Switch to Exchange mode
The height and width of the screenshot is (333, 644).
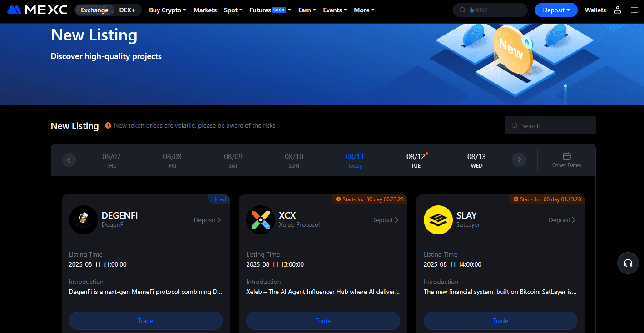tap(94, 10)
